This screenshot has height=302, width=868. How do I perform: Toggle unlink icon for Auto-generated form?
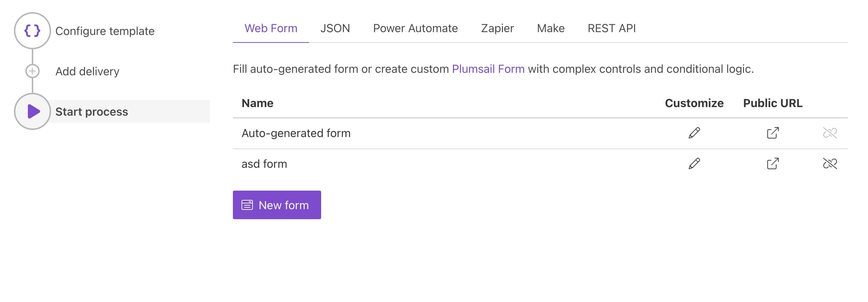point(830,133)
